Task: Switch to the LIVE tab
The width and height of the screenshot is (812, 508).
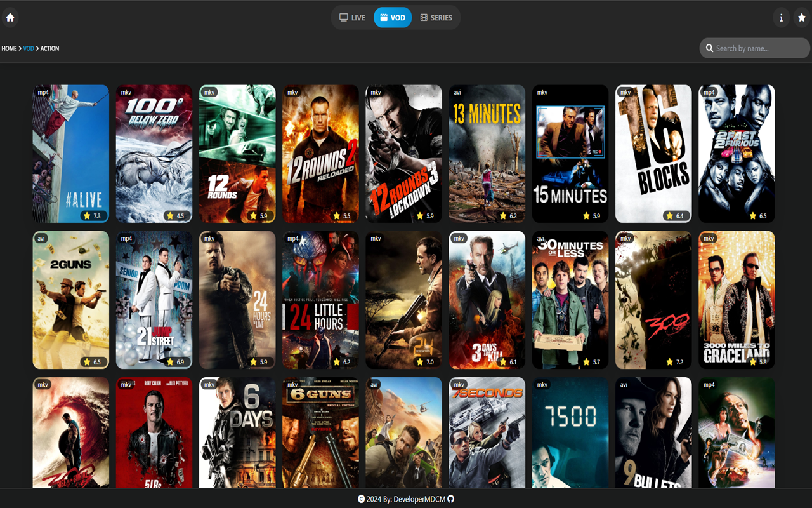Action: [x=353, y=18]
